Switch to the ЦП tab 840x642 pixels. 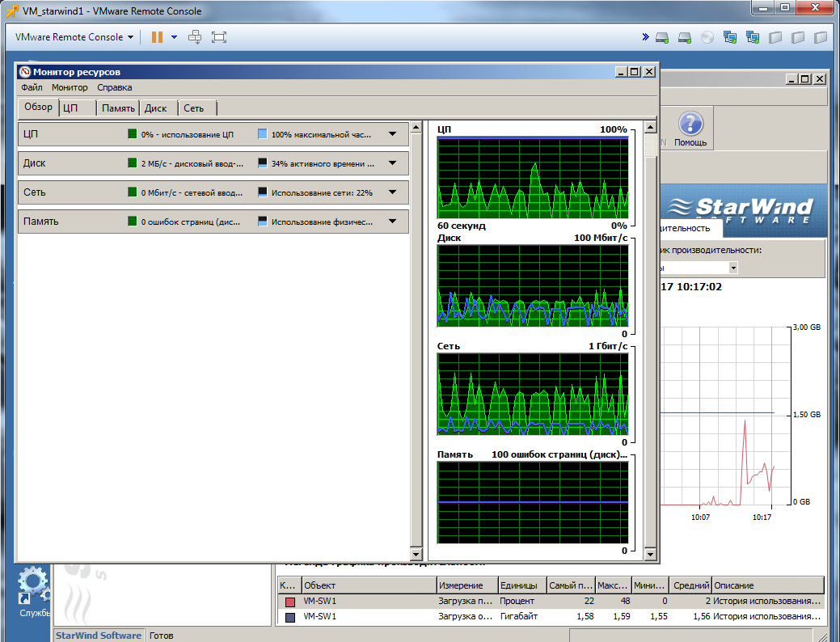pyautogui.click(x=77, y=108)
